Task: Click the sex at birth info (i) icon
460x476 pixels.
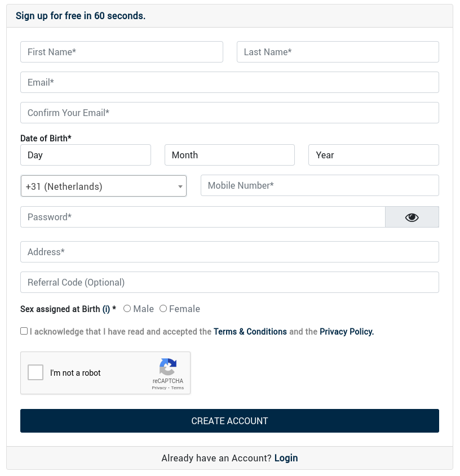Action: pos(106,309)
